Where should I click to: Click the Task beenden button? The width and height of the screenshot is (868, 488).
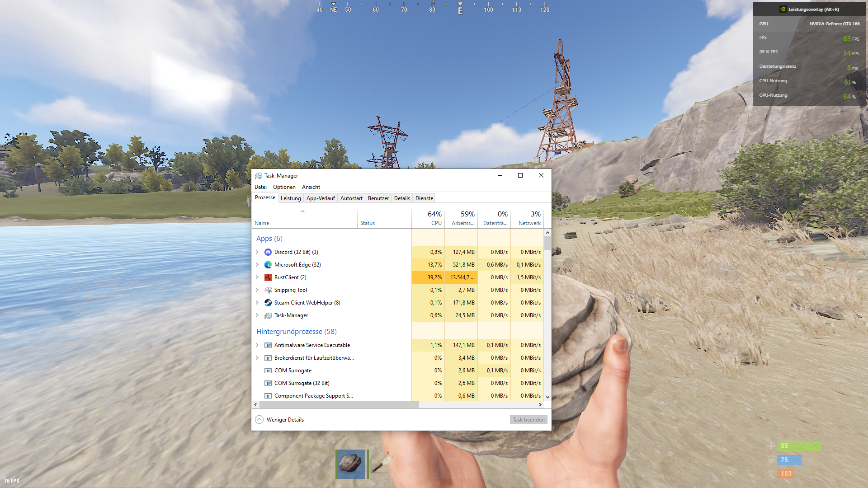click(x=528, y=420)
